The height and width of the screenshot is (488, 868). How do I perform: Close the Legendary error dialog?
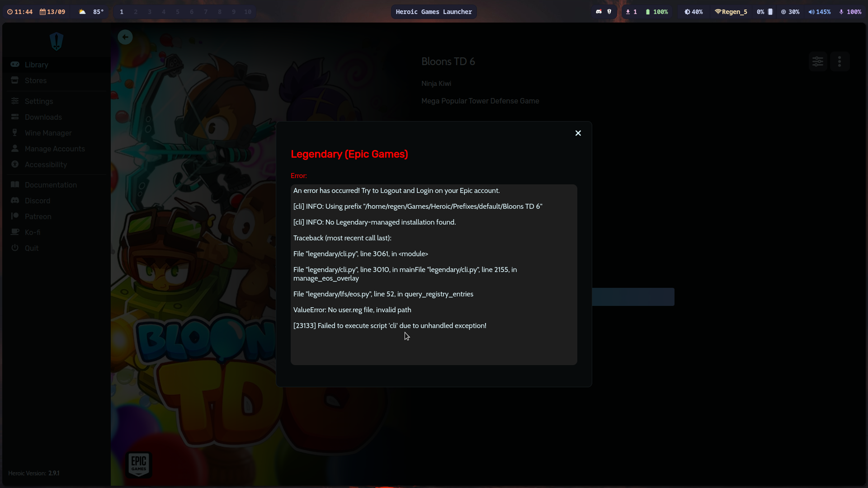(578, 133)
